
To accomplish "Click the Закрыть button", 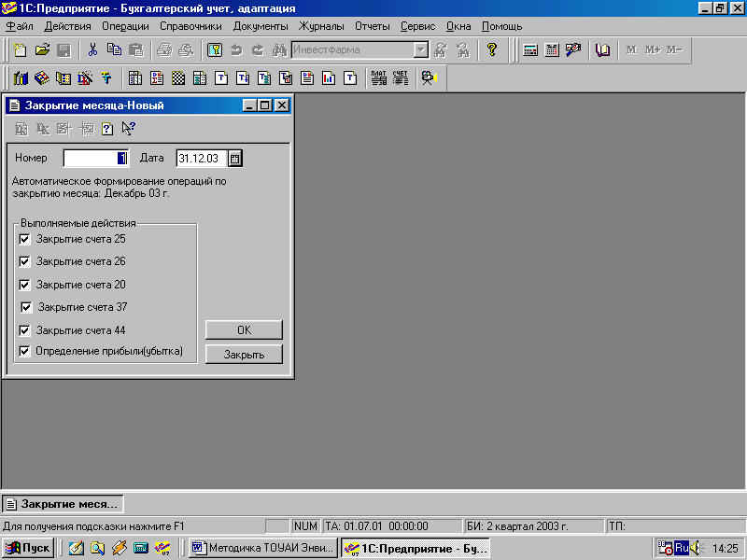I will point(244,355).
